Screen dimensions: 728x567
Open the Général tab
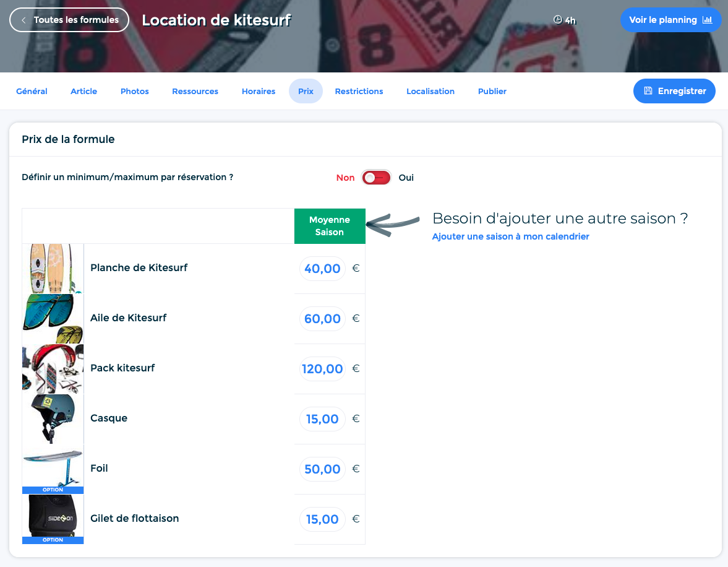pyautogui.click(x=32, y=91)
